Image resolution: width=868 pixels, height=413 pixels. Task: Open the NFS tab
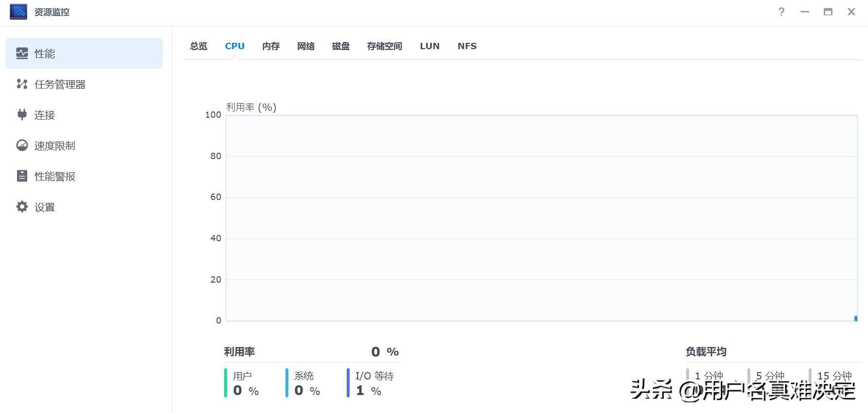[467, 46]
